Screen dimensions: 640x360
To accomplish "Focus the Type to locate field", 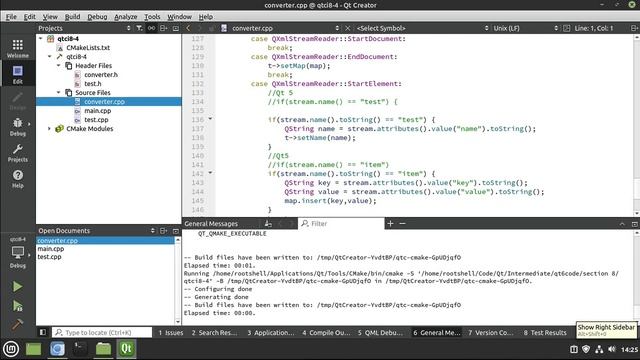I will (102, 332).
